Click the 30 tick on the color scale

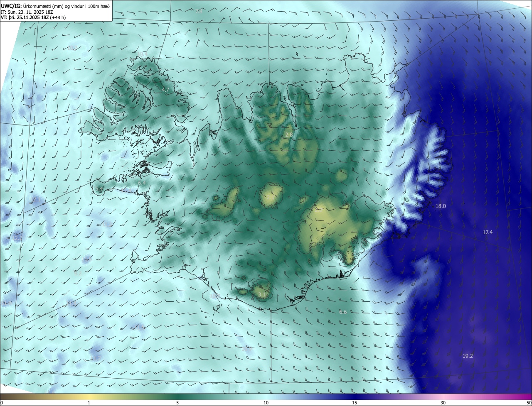point(443,403)
